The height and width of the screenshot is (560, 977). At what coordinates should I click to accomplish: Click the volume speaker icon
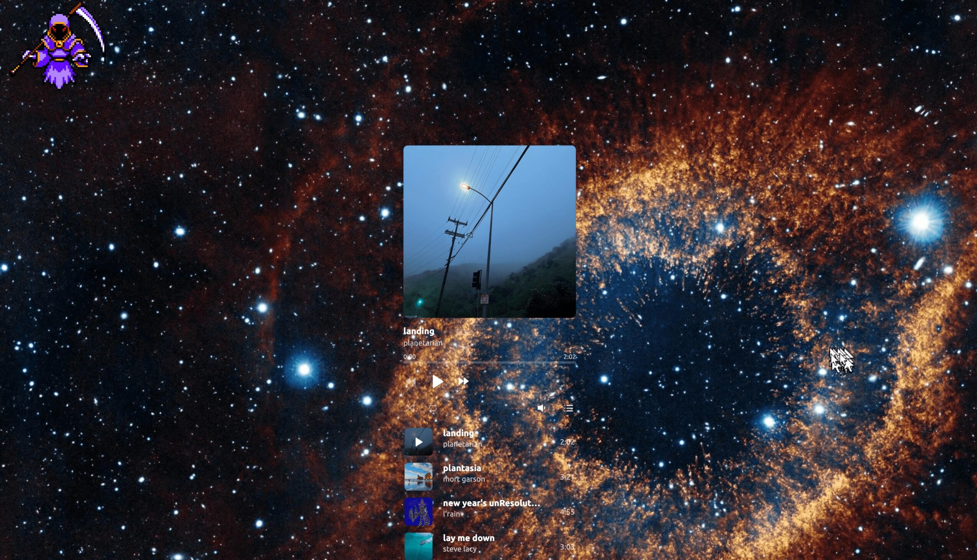pyautogui.click(x=541, y=408)
